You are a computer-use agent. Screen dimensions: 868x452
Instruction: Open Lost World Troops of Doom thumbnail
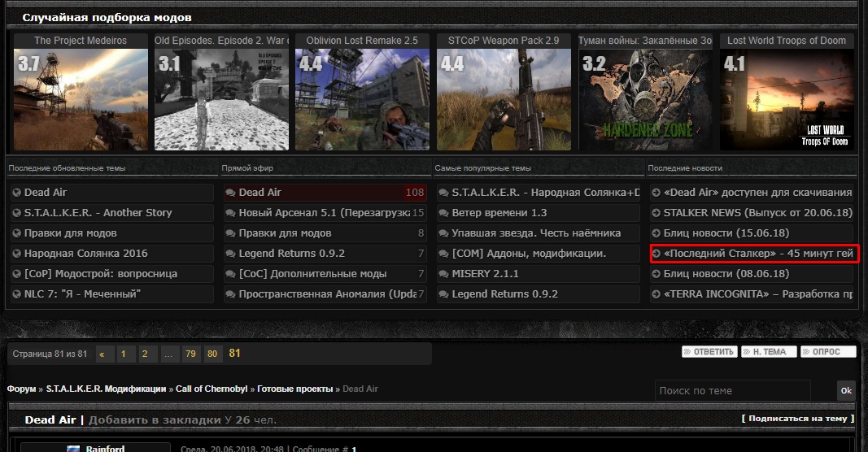coord(787,99)
